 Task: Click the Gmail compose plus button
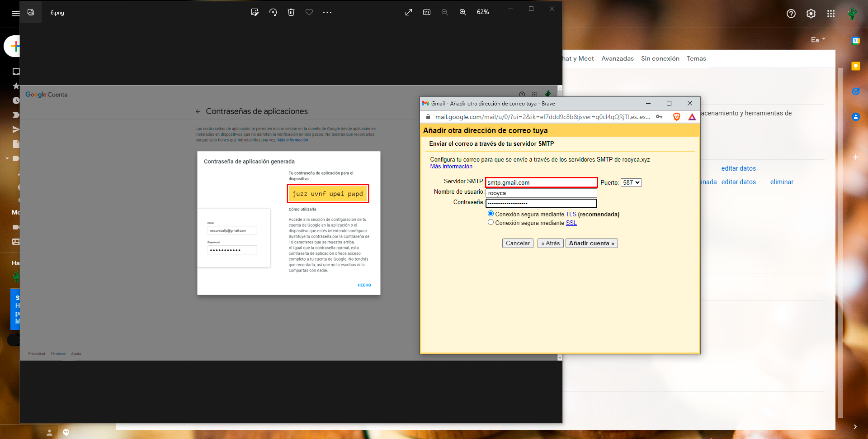[14, 46]
